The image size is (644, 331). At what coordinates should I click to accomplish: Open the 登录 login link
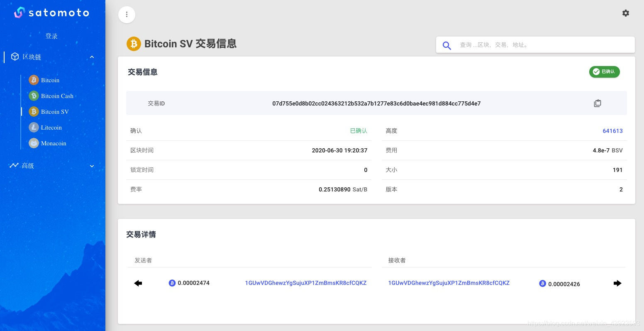[x=51, y=36]
